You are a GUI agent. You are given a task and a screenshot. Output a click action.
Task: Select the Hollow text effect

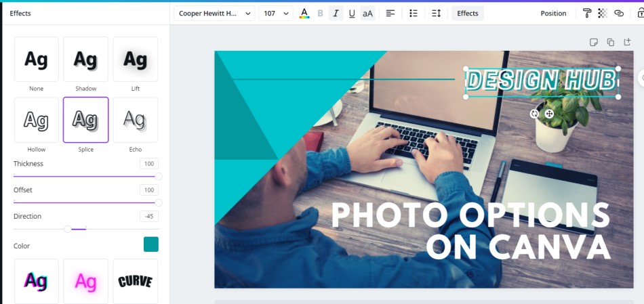point(37,120)
